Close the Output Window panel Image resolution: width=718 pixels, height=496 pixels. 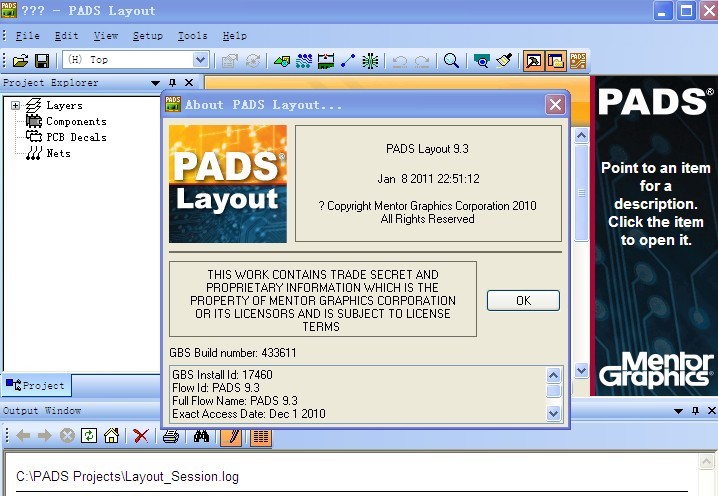click(x=712, y=411)
